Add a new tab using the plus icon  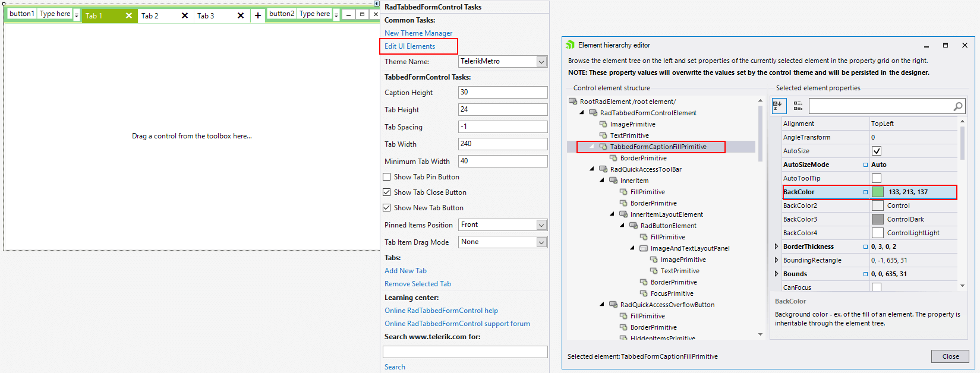[257, 16]
